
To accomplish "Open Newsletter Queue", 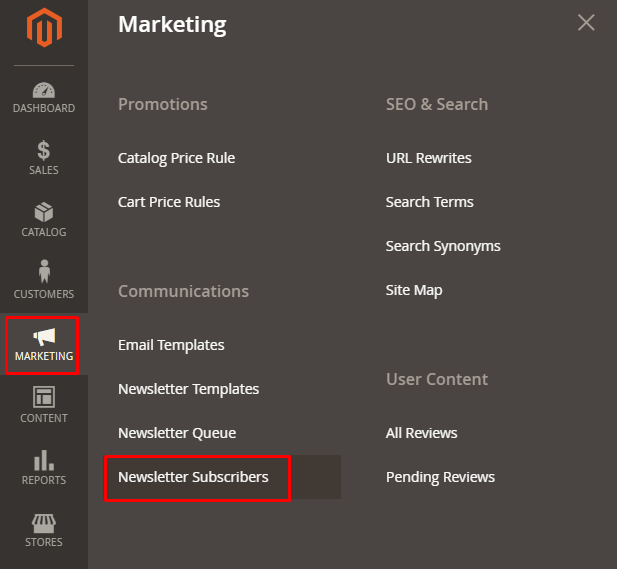I will [x=177, y=433].
